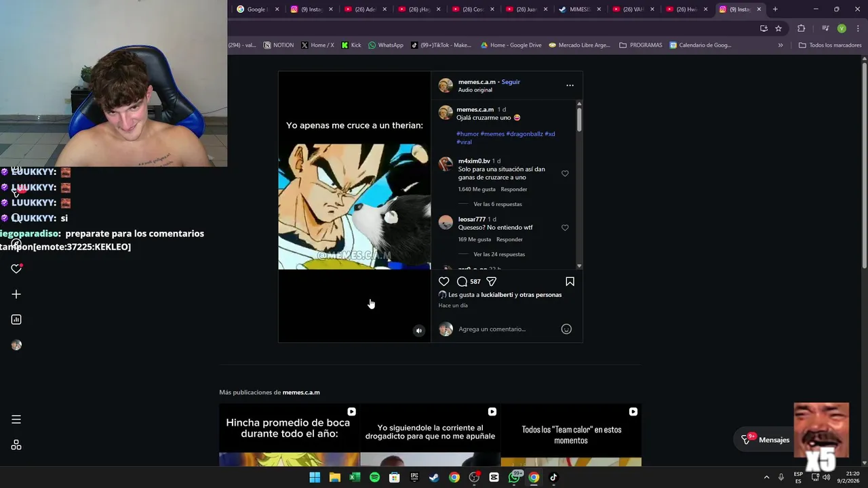Open the hamburger More menu in the left sidebar

(x=16, y=420)
